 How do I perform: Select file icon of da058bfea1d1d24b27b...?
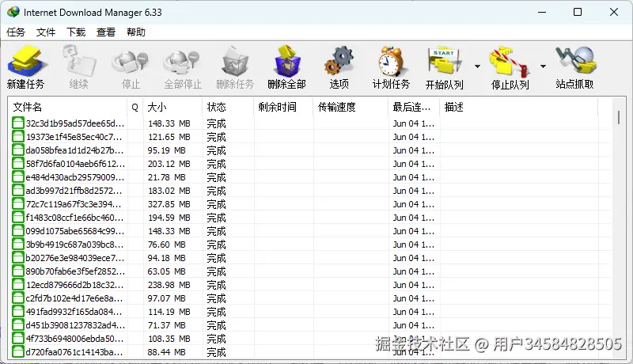pos(17,150)
